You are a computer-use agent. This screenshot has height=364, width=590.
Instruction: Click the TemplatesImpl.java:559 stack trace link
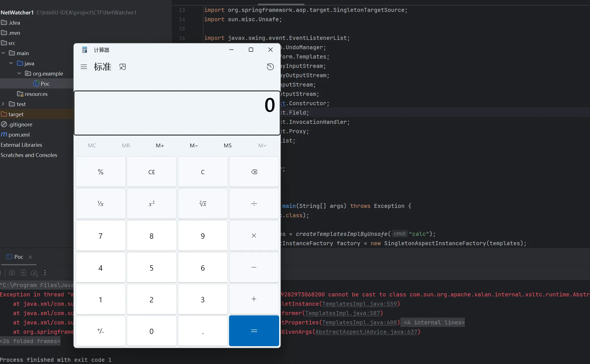click(x=359, y=304)
